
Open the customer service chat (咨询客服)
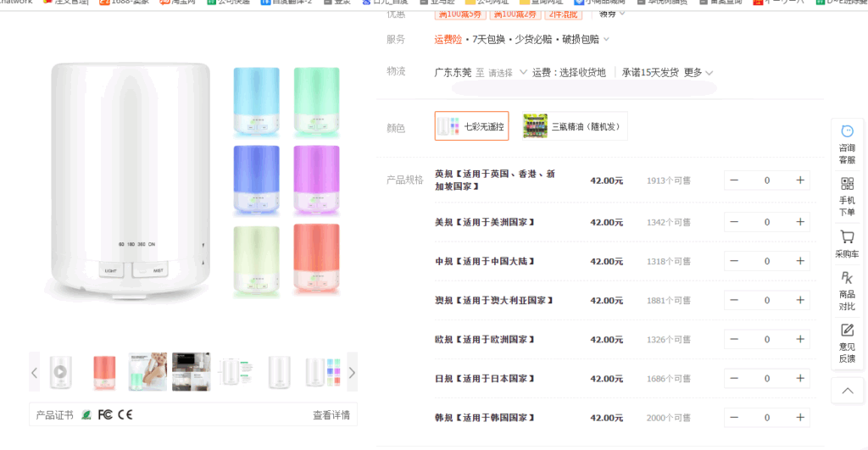pyautogui.click(x=847, y=144)
